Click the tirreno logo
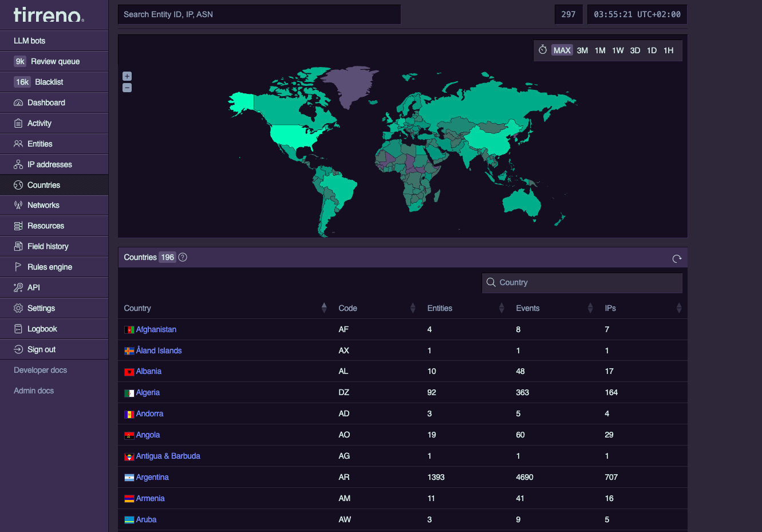The height and width of the screenshot is (532, 762). coord(49,15)
